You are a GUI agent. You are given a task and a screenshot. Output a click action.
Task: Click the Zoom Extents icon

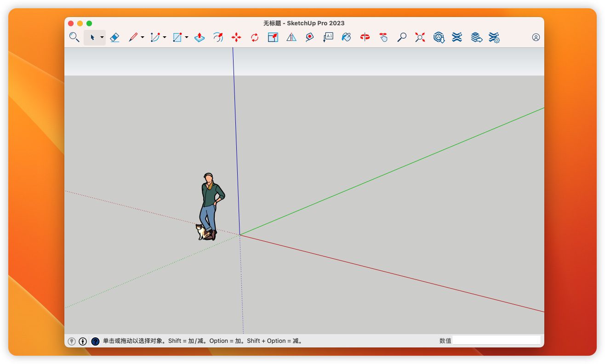coord(420,37)
